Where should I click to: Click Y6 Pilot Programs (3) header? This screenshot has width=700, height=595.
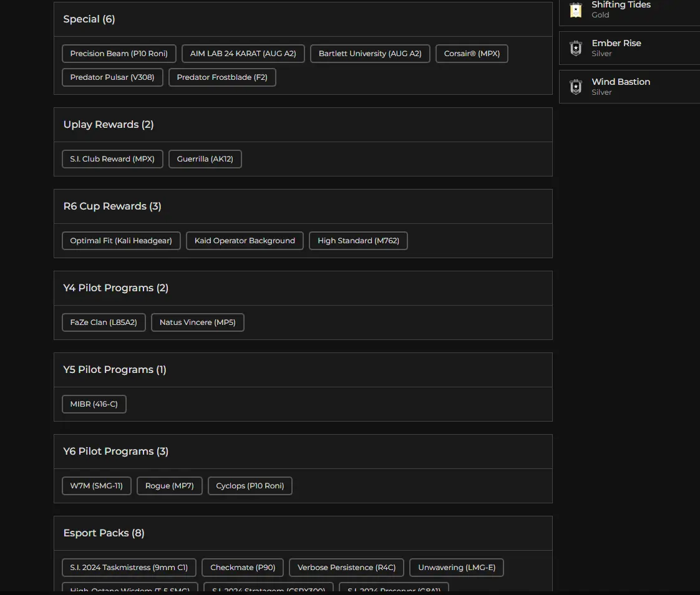point(303,452)
